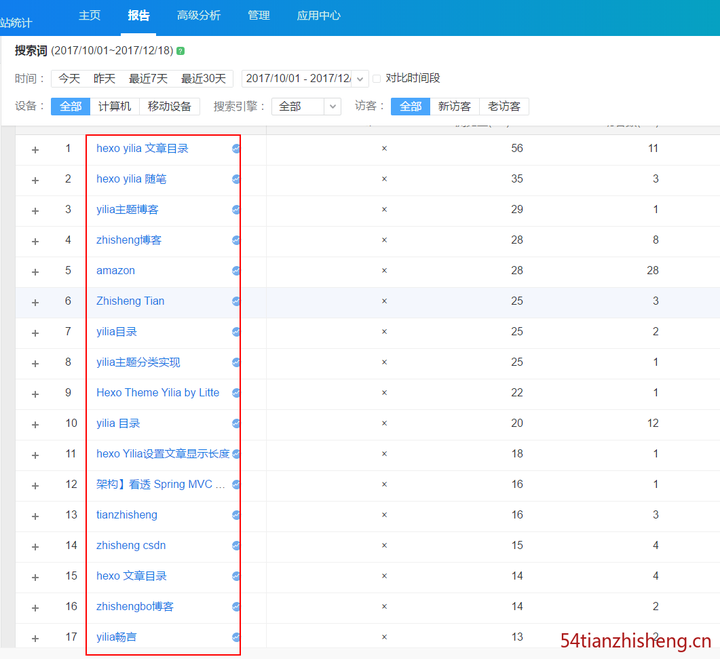Screen dimensions: 720x659
Task: Filter time by 今天
Action: tap(69, 79)
